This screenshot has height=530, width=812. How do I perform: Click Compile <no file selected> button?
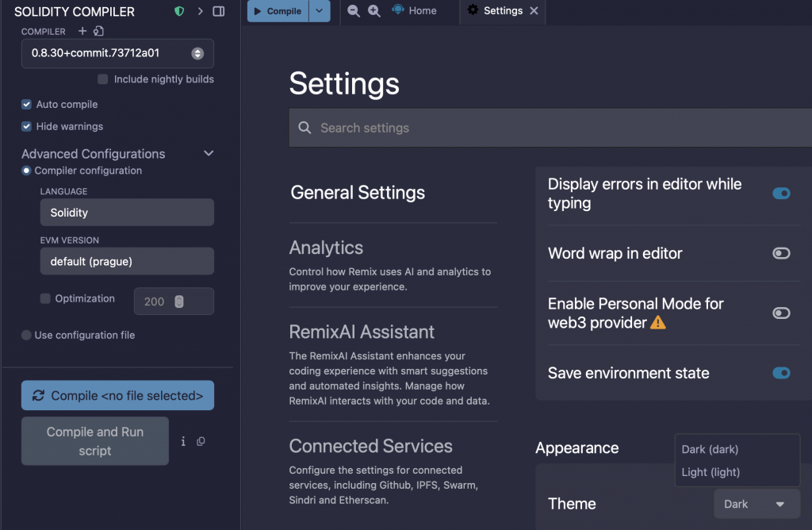[x=117, y=395]
